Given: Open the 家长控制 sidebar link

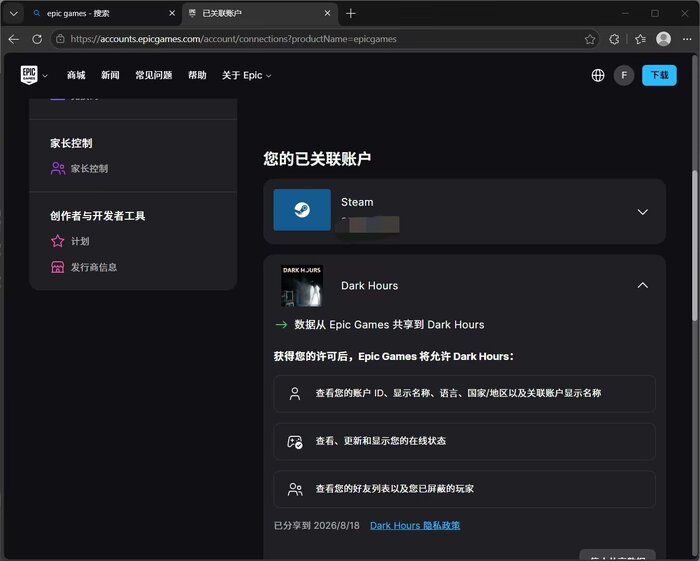Looking at the screenshot, I should click(x=89, y=168).
